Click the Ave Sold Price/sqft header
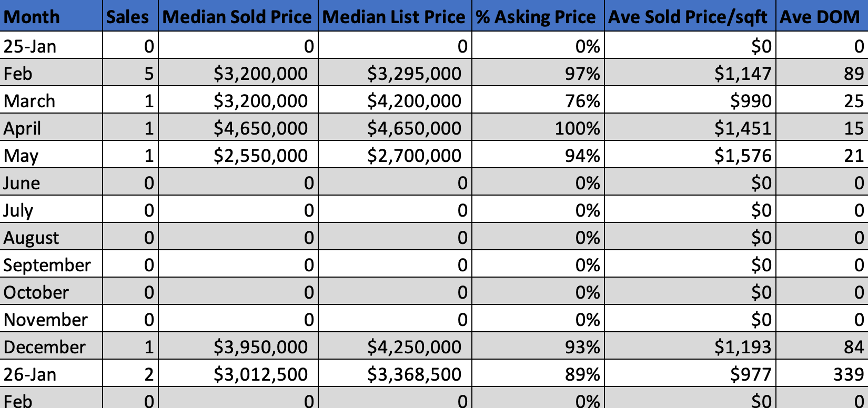This screenshot has width=868, height=408. point(688,17)
